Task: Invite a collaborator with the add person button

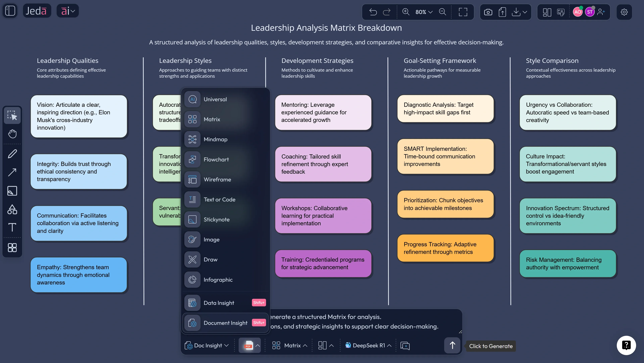Action: click(x=601, y=12)
